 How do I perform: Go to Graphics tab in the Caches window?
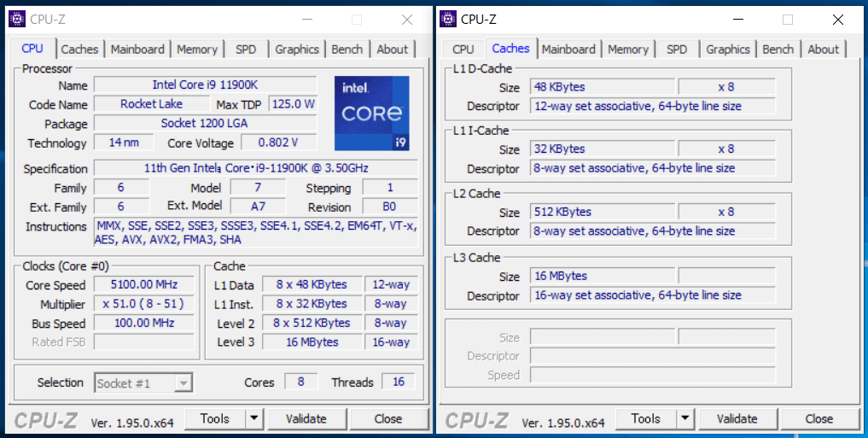point(728,50)
